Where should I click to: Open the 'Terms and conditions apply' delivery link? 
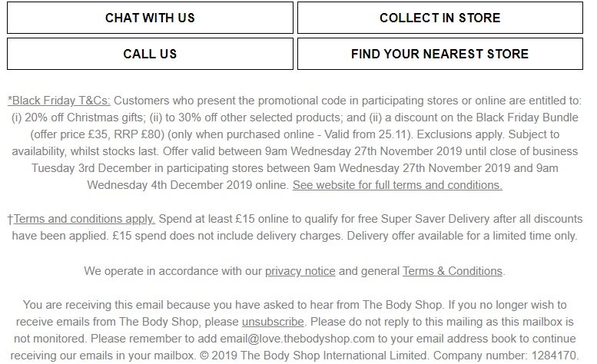click(x=85, y=219)
